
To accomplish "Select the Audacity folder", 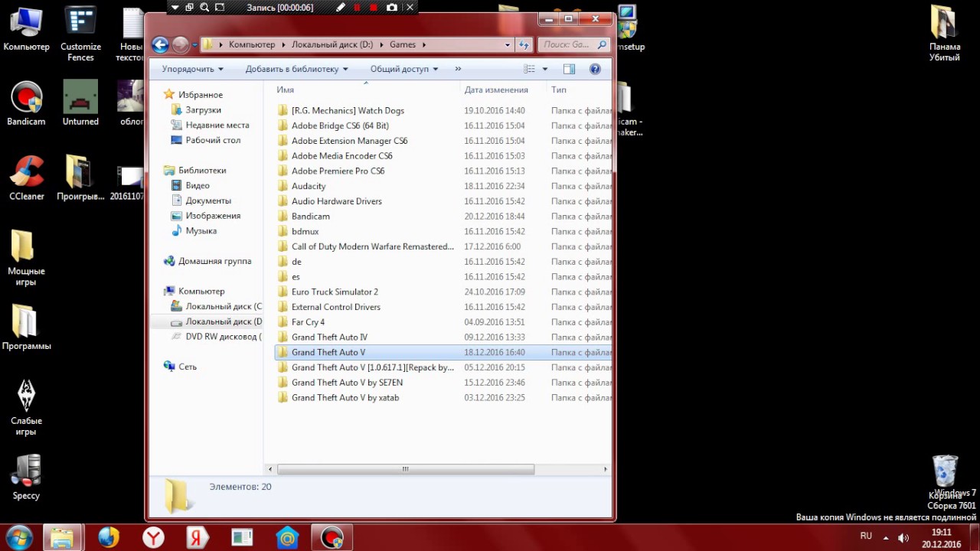I will tap(309, 186).
